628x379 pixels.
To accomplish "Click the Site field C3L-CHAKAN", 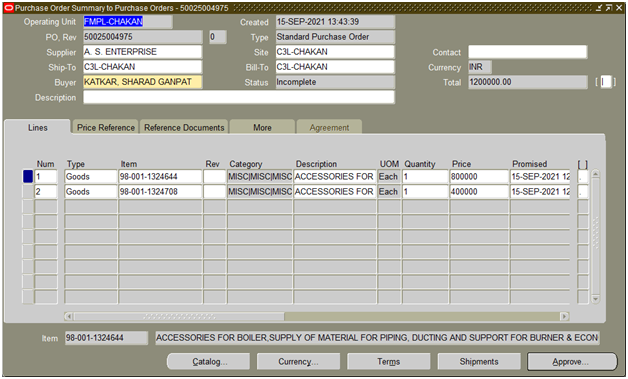I will tap(335, 52).
